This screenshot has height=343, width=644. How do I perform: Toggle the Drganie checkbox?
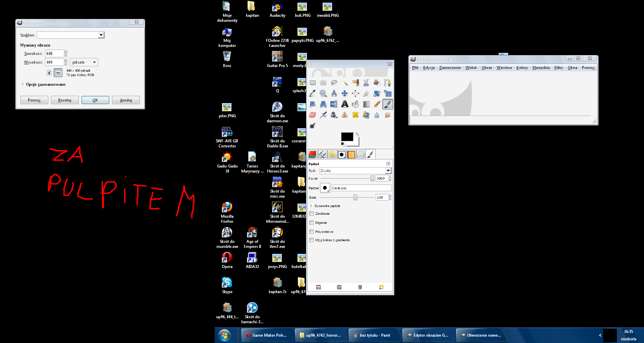pyautogui.click(x=312, y=223)
